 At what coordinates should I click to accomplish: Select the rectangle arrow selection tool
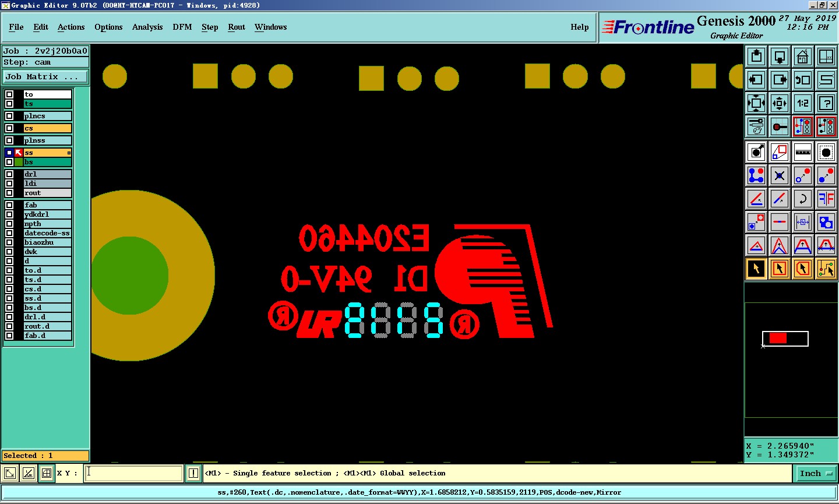[780, 269]
